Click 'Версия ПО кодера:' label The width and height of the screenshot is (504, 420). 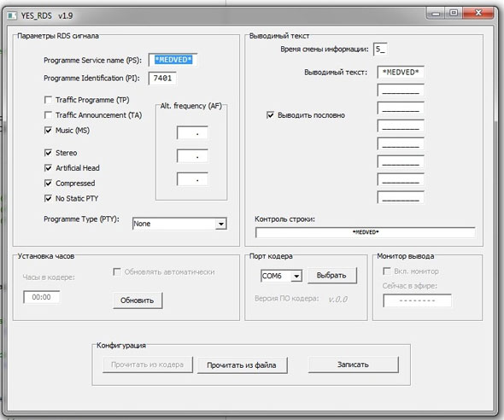click(x=286, y=299)
